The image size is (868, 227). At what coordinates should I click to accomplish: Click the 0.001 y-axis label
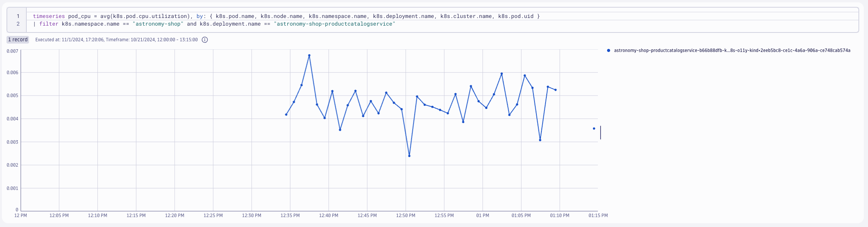[x=12, y=188]
